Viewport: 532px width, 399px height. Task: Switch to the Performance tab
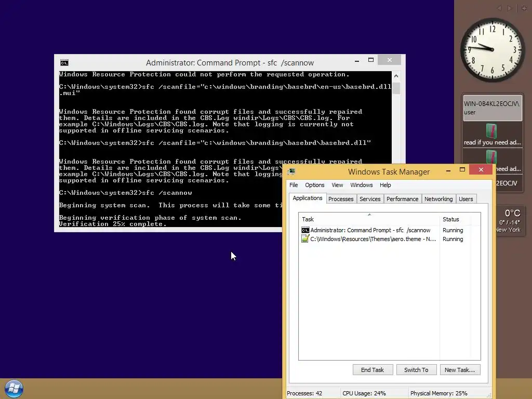(x=403, y=199)
